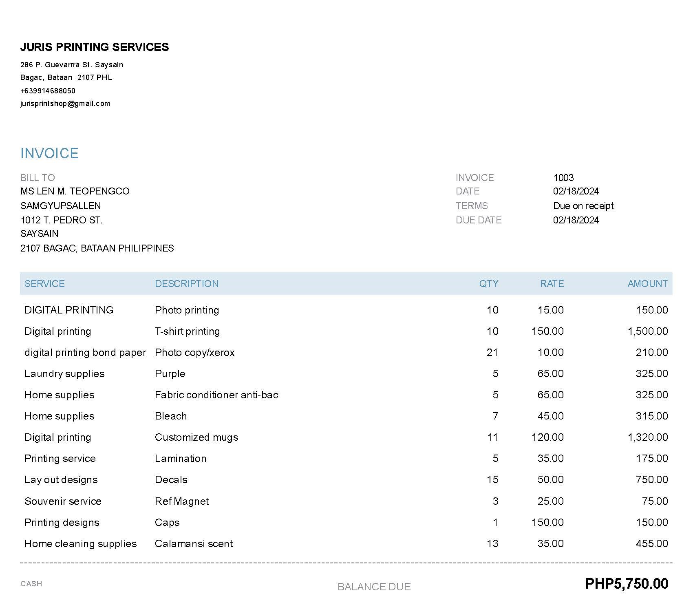Image resolution: width=693 pixels, height=616 pixels.
Task: Click the 'Decals' description
Action: click(171, 480)
